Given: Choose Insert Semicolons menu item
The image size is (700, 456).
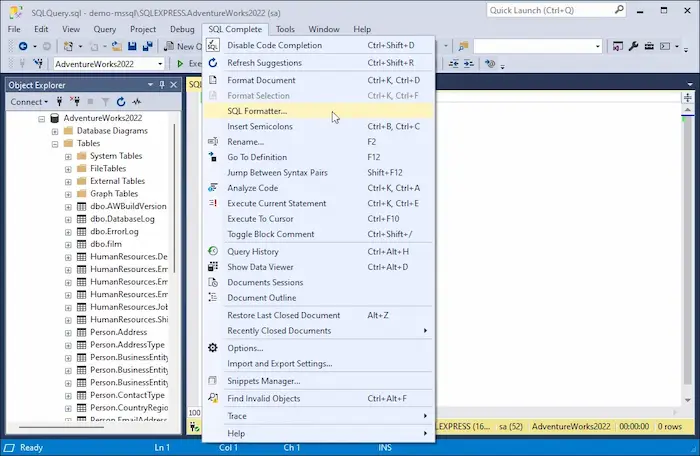Looking at the screenshot, I should 319,126.
